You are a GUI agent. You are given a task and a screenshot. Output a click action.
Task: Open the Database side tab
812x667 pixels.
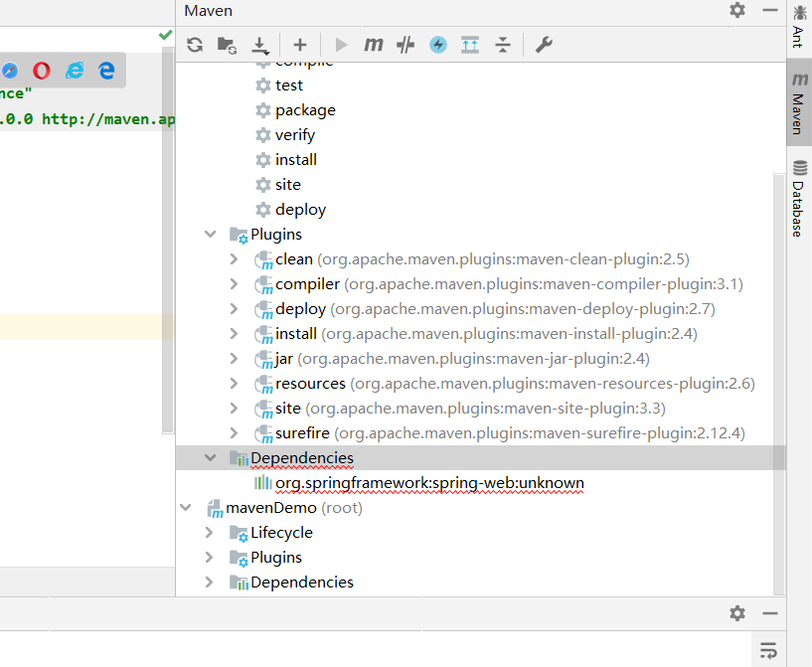[799, 199]
